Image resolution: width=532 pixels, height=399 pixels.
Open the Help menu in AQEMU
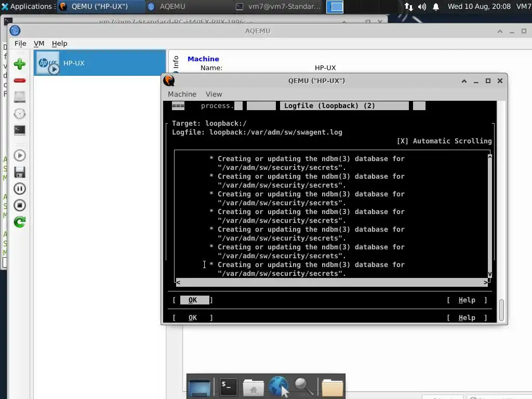click(59, 44)
